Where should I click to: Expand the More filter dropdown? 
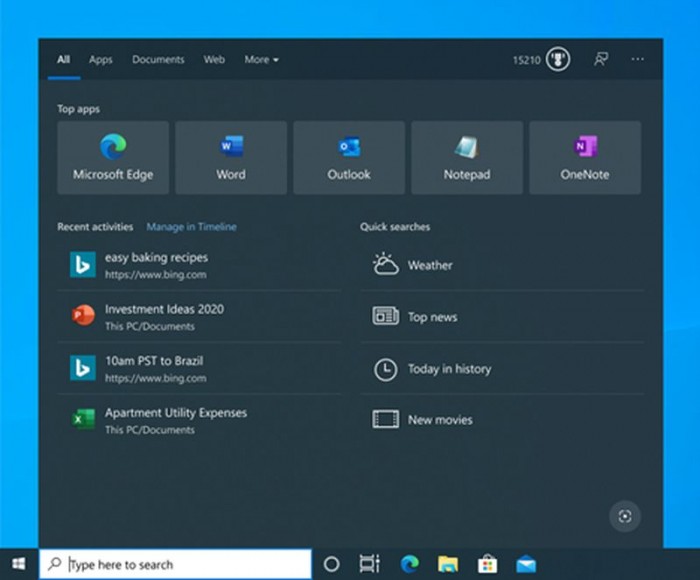click(x=261, y=60)
